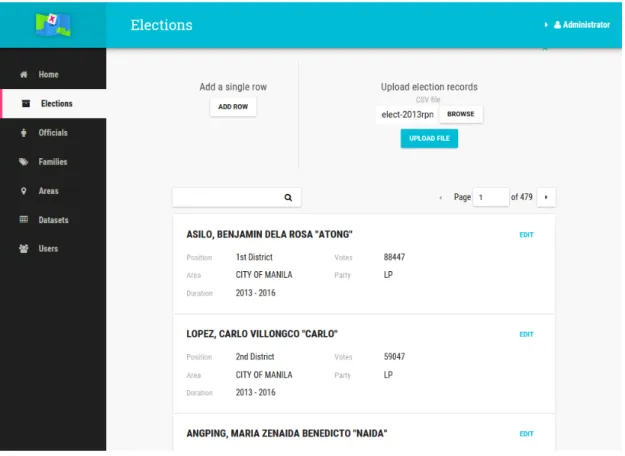Expand the arrow beside Administrator
Viewport: 625px width, 456px height.
click(x=546, y=25)
